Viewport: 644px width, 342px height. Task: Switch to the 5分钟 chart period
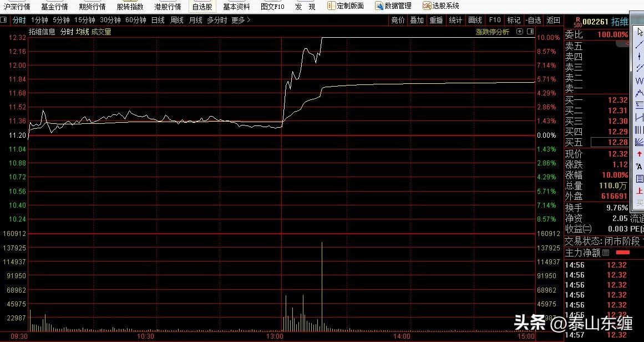click(61, 20)
